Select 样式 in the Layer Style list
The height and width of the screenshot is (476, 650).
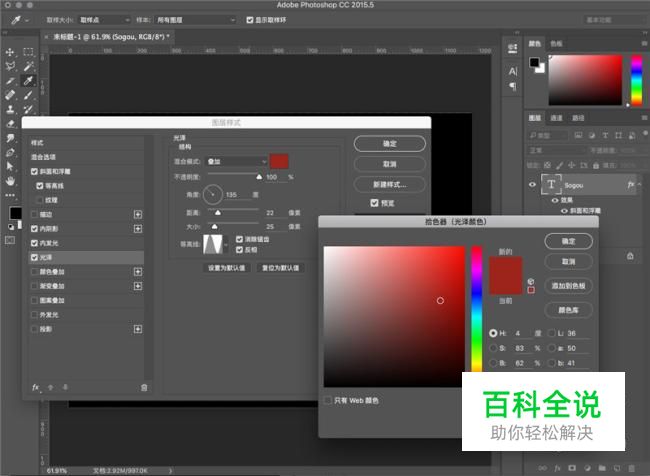coord(87,143)
